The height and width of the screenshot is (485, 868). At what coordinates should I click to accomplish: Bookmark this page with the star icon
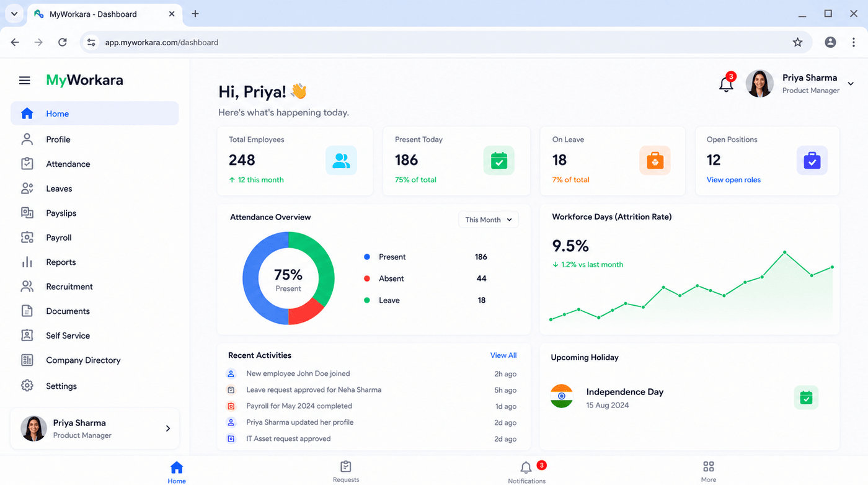click(797, 42)
